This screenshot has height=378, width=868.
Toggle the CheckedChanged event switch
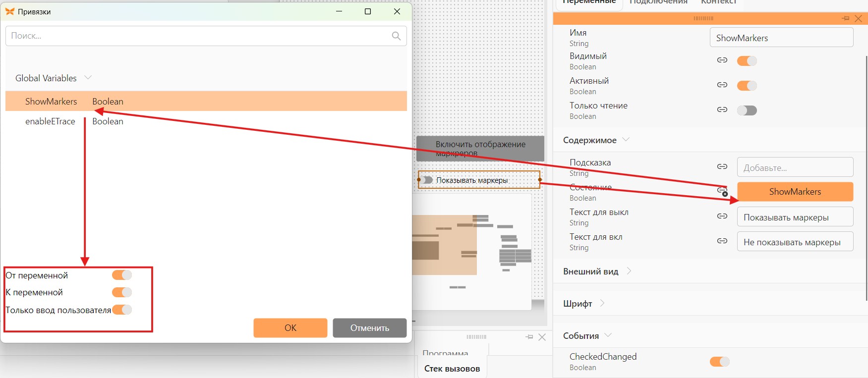click(720, 362)
